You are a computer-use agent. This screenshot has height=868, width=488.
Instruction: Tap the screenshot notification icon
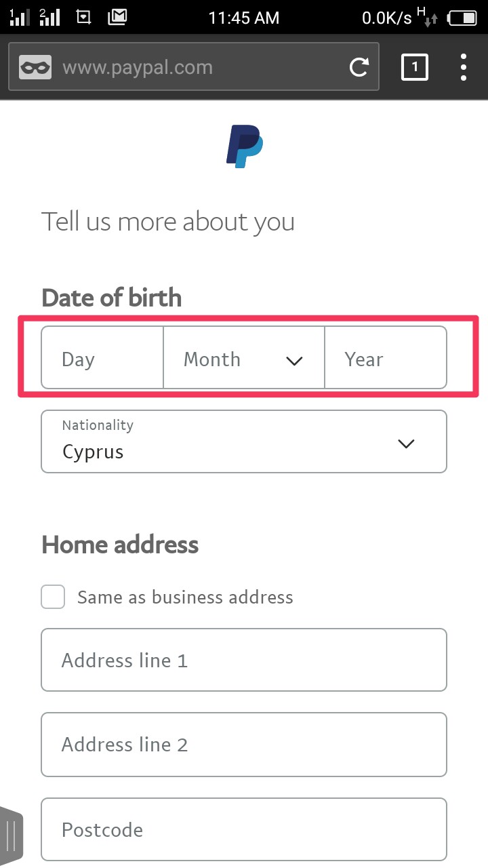pyautogui.click(x=84, y=17)
